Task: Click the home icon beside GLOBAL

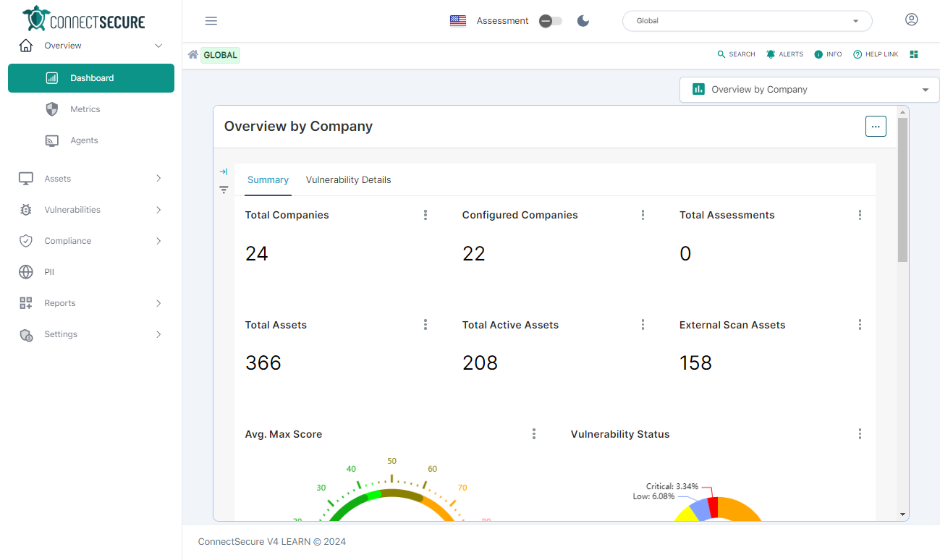Action: tap(193, 55)
